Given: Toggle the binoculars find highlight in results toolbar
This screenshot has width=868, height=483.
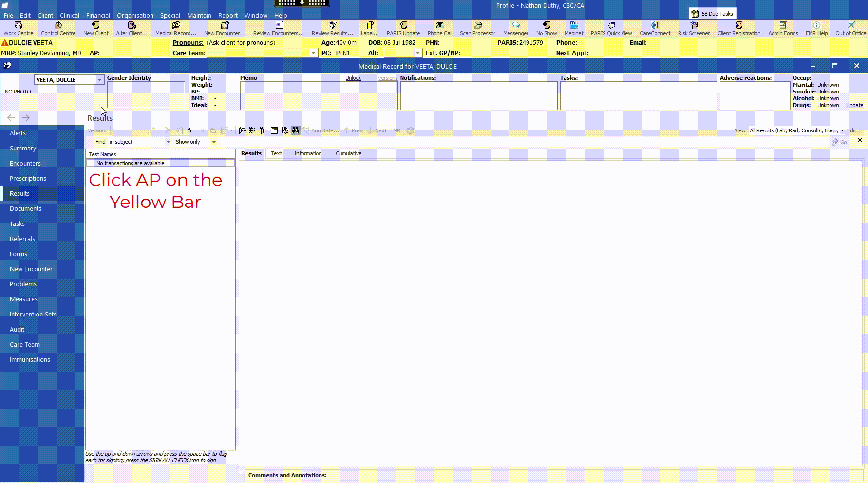Looking at the screenshot, I should (x=296, y=130).
